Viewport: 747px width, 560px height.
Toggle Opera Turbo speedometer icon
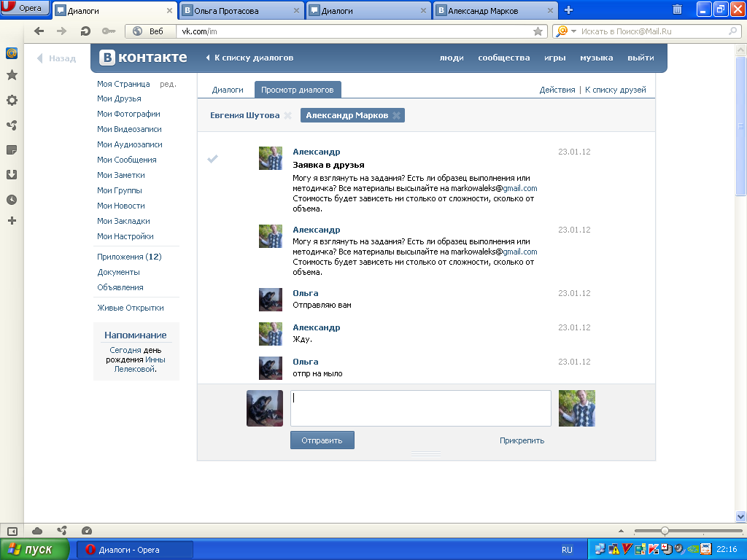click(x=87, y=531)
